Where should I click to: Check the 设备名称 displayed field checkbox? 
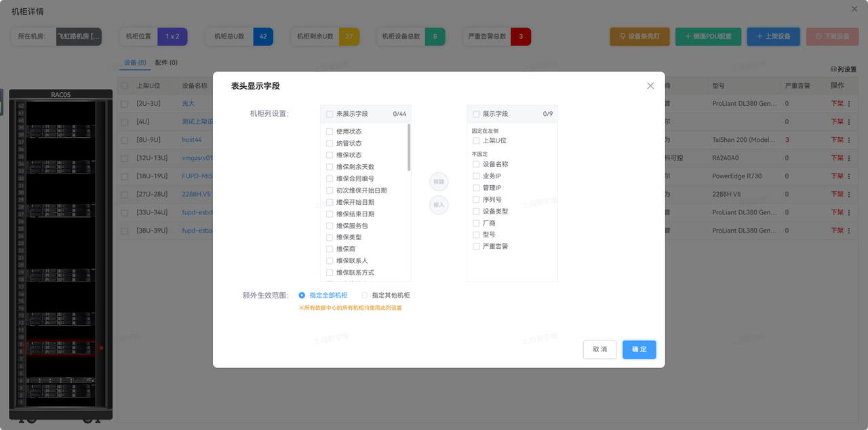pos(476,164)
